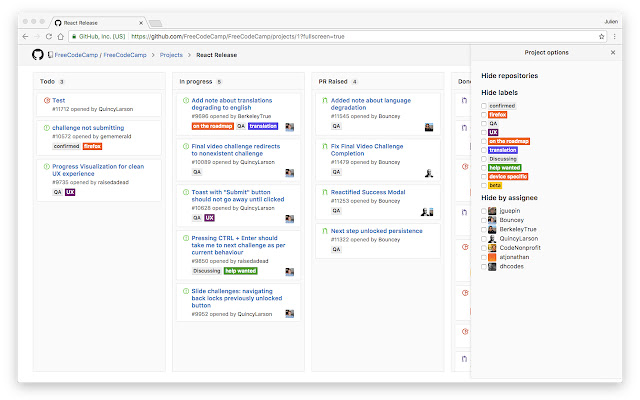640x400 pixels.
Task: Click open issue icon beside challenge not submitting
Action: point(47,128)
